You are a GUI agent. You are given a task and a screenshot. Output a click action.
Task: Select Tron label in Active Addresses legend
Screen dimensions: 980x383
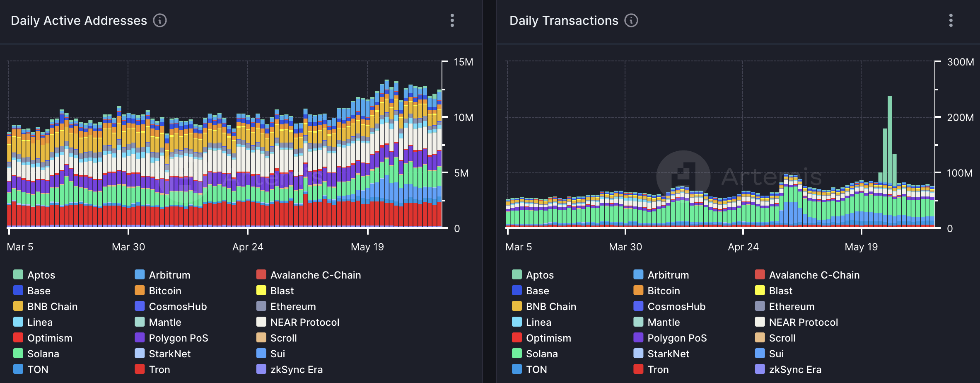(159, 369)
